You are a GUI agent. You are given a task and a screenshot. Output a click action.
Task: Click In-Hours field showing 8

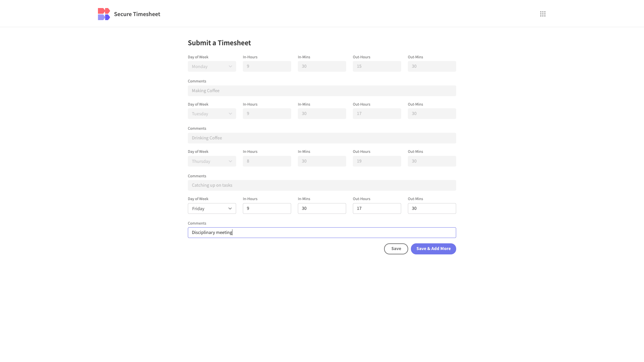(x=267, y=161)
